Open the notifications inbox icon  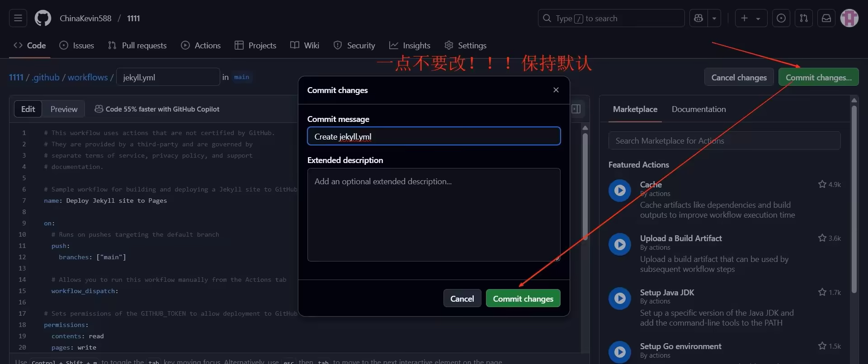[x=826, y=18]
